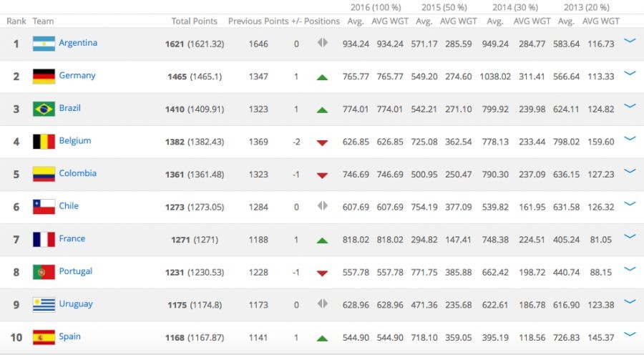Click the Argentina flag icon
This screenshot has width=644, height=355.
tap(44, 44)
